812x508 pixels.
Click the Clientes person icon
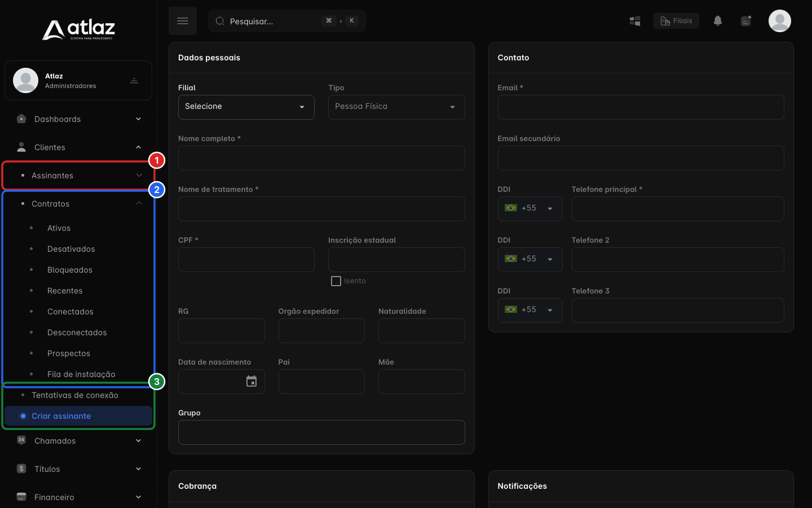tap(21, 147)
